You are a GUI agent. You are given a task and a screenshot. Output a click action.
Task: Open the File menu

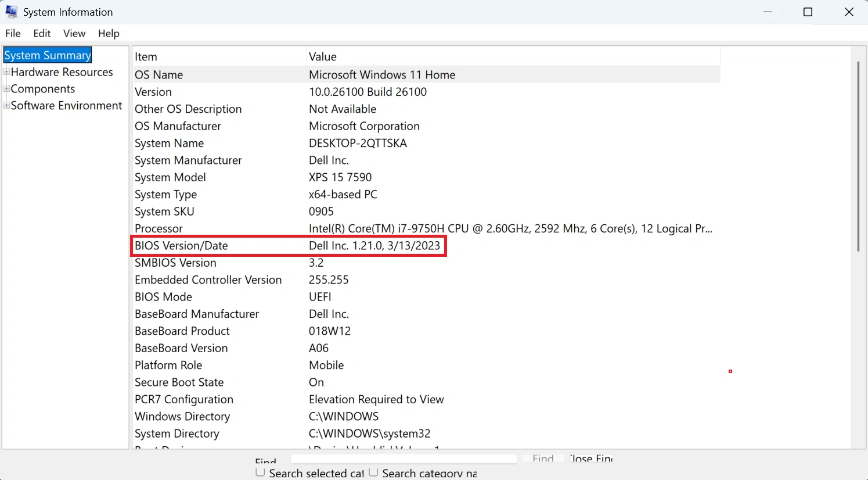tap(13, 33)
